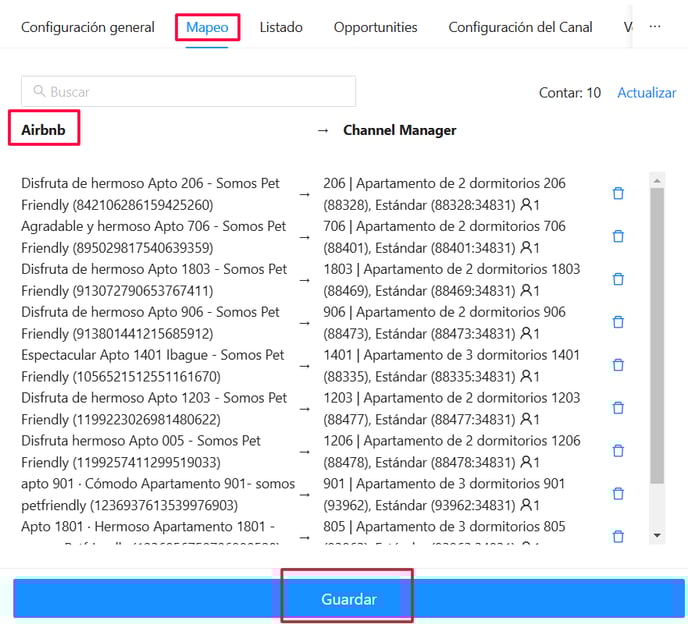Click into the Buscar search field

[190, 92]
